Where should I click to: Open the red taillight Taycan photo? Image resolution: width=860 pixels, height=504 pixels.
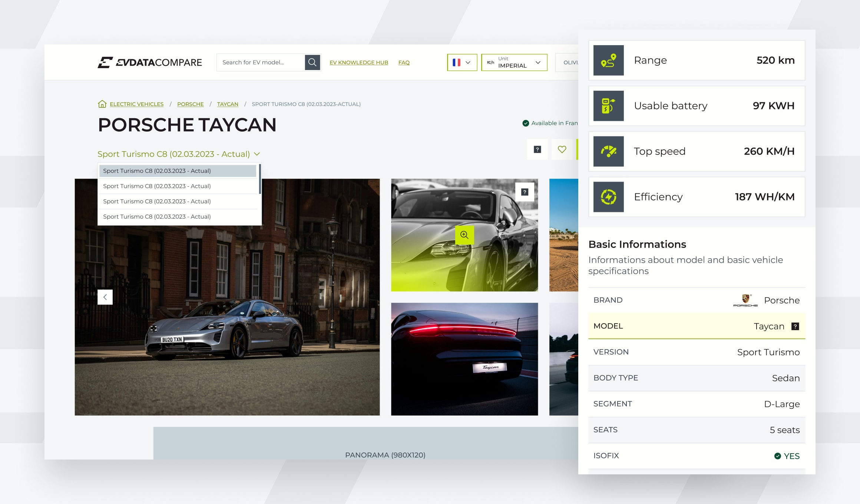pos(464,359)
